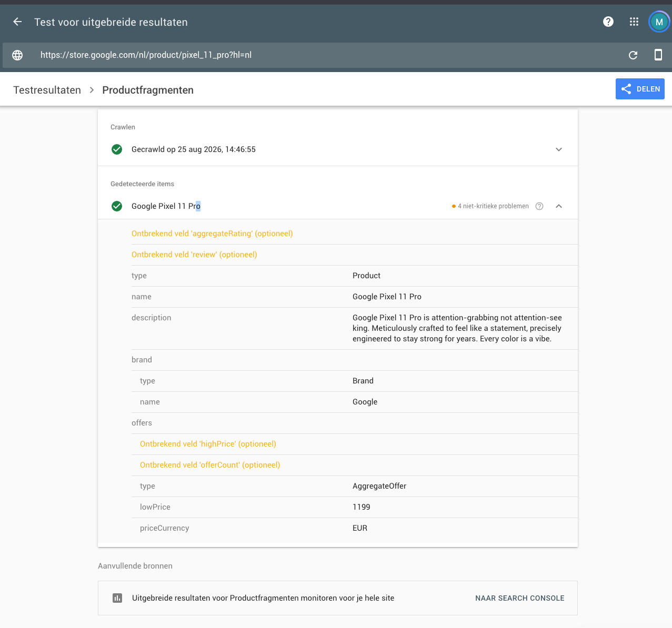
Task: Click the 'brand' row label
Action: click(142, 360)
